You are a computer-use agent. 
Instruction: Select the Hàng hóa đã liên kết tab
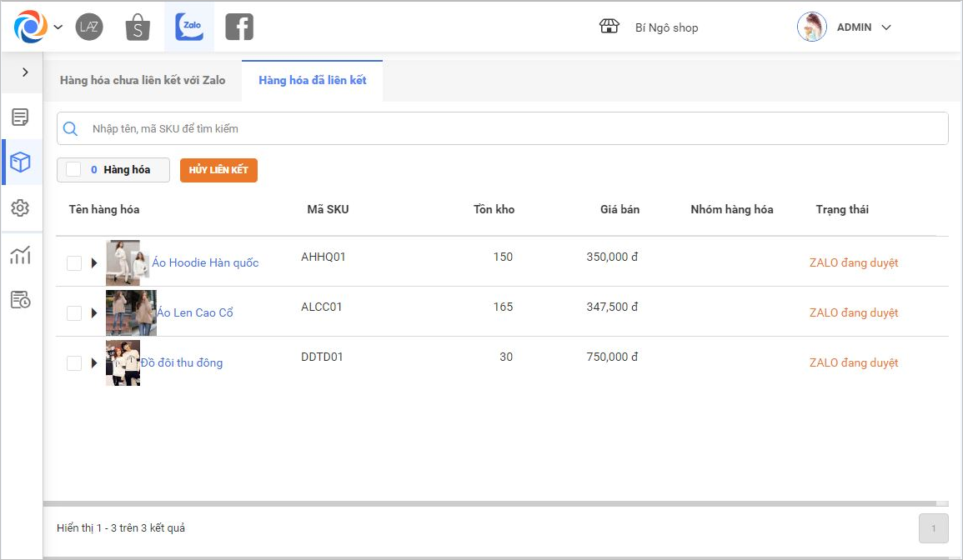[313, 81]
